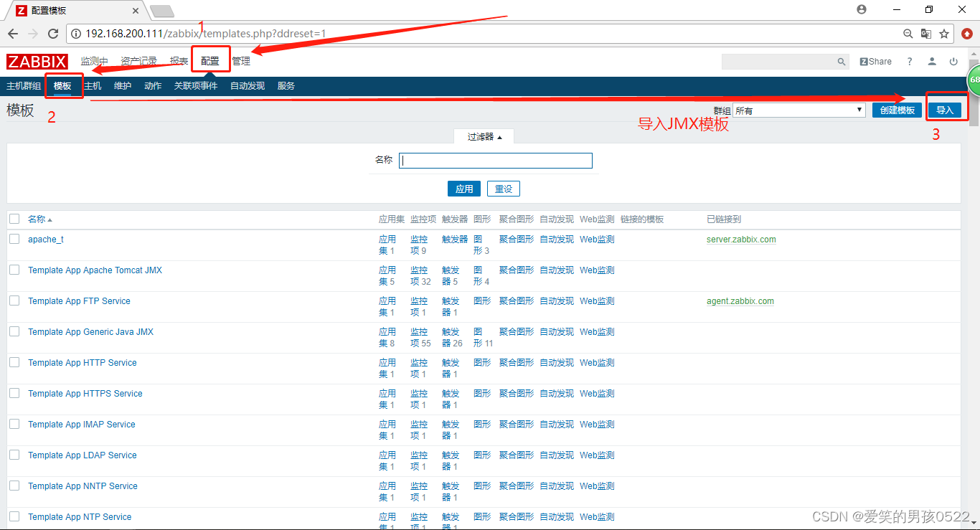Select the 主机 tab in the navigation bar
This screenshot has width=980, height=530.
92,85
